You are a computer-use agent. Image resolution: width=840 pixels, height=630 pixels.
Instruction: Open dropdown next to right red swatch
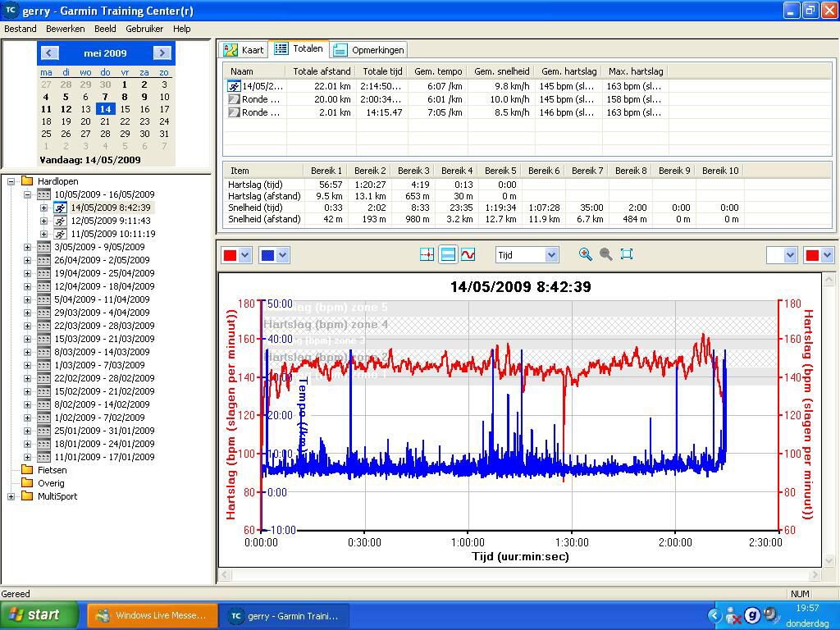(827, 256)
